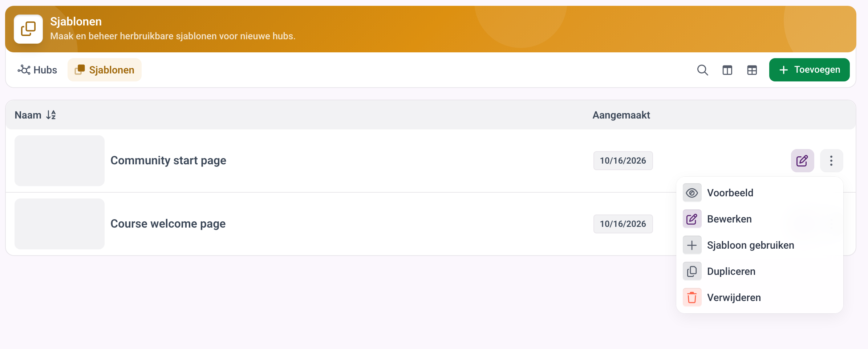Click the pencil edit icon for Community start page

(x=802, y=161)
